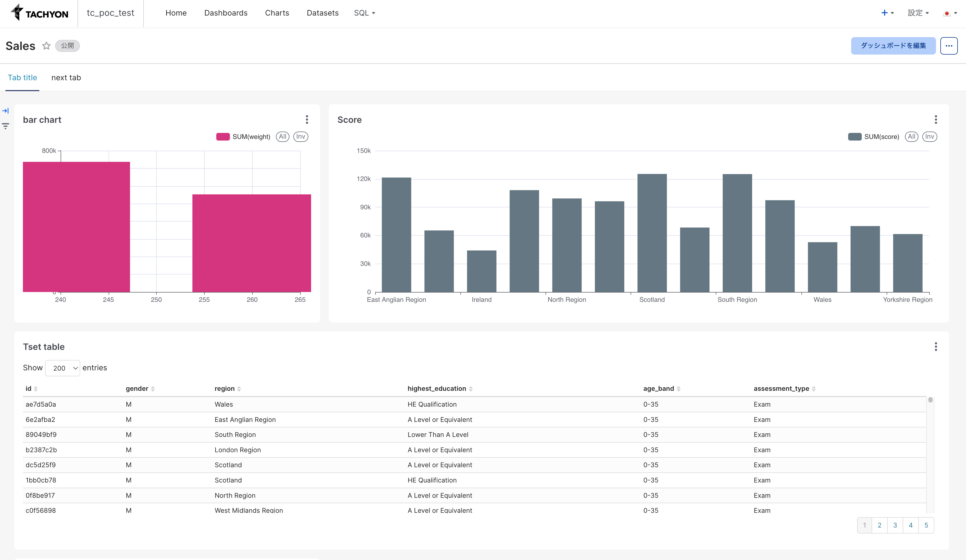This screenshot has height=560, width=966.
Task: Click id cell ae7d5a0a
Action: (x=41, y=404)
